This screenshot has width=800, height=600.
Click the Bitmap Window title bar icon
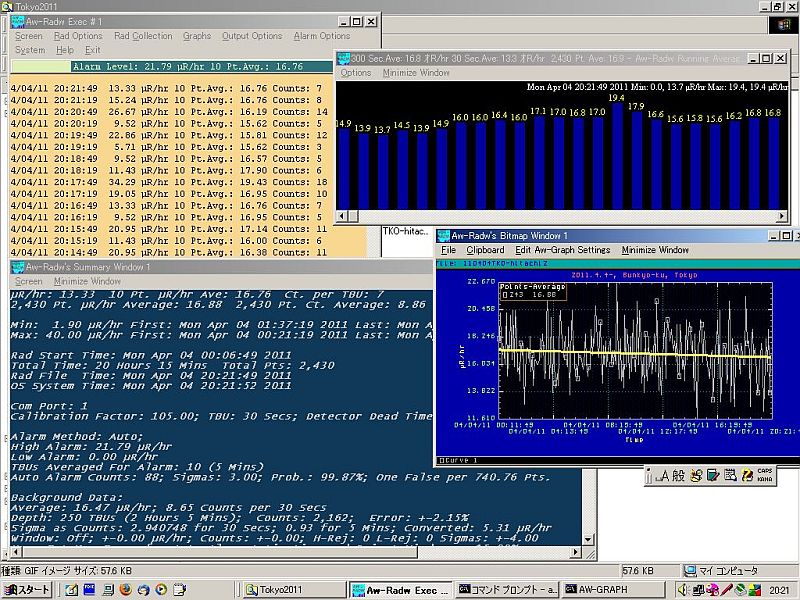click(x=443, y=235)
